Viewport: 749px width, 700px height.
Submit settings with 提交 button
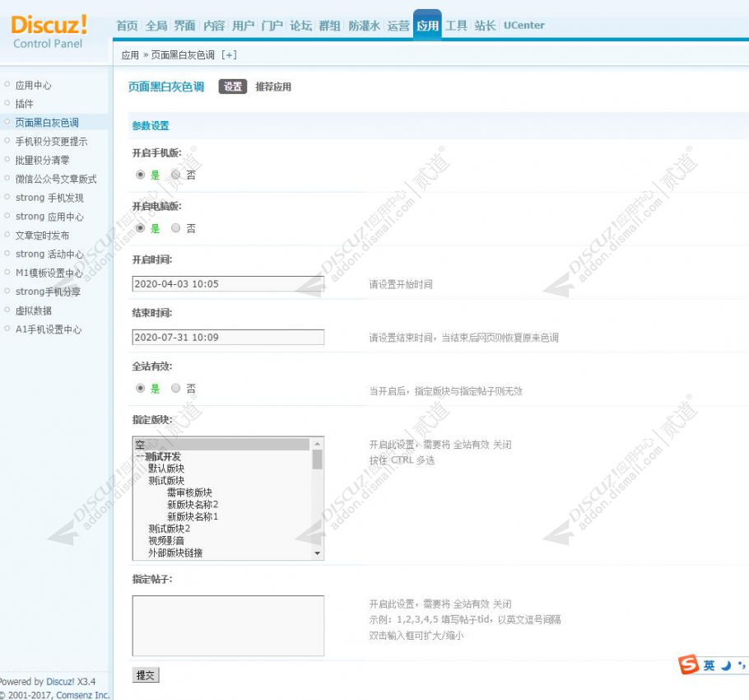(x=145, y=674)
